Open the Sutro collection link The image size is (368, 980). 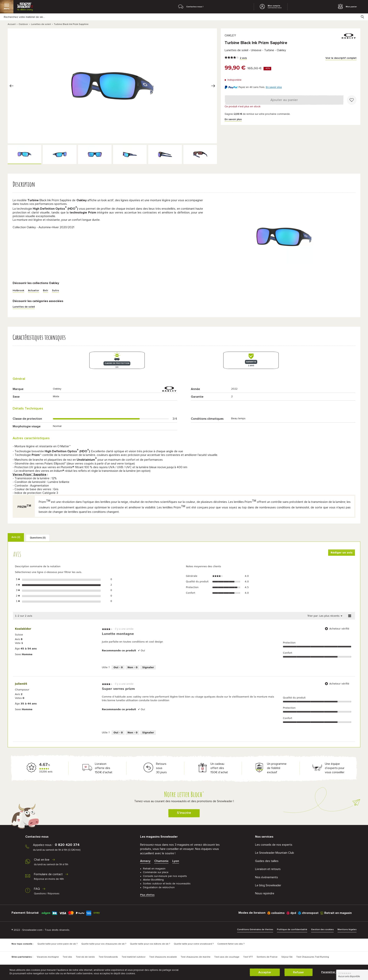(x=56, y=291)
